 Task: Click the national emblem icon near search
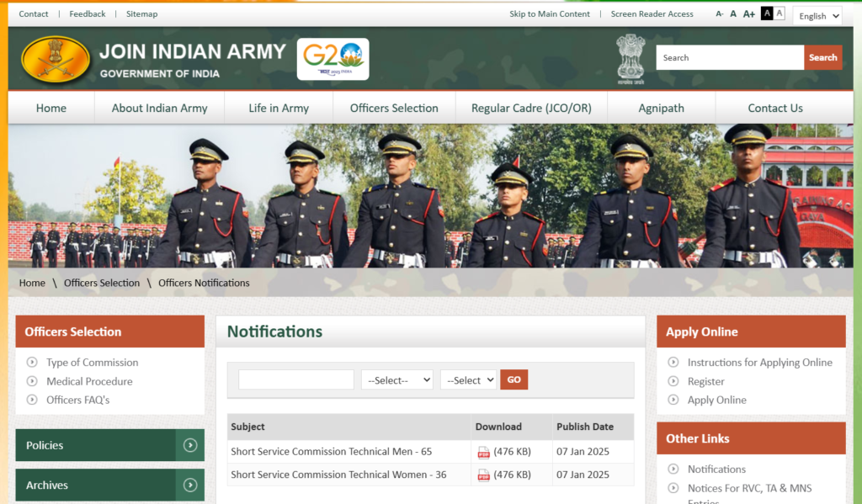631,59
